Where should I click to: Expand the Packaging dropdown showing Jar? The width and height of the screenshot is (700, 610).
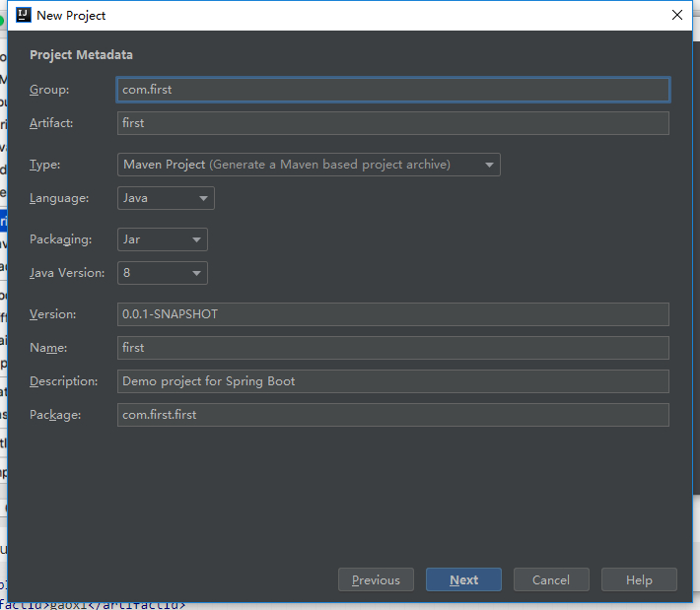[x=162, y=239]
